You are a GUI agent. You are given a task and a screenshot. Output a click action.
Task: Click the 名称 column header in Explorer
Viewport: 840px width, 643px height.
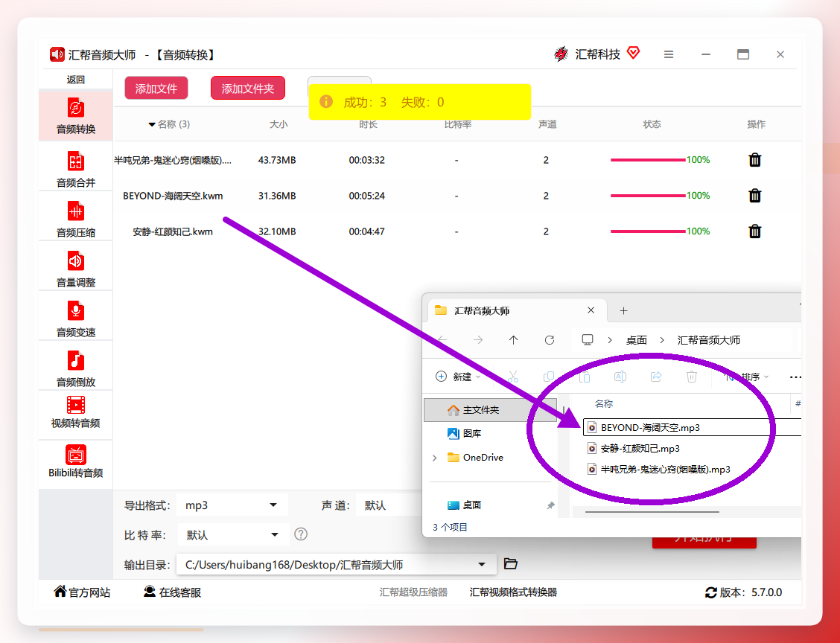604,403
